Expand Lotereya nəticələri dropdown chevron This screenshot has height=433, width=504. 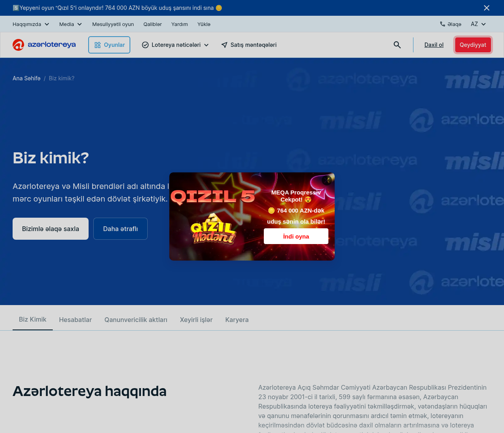click(206, 45)
